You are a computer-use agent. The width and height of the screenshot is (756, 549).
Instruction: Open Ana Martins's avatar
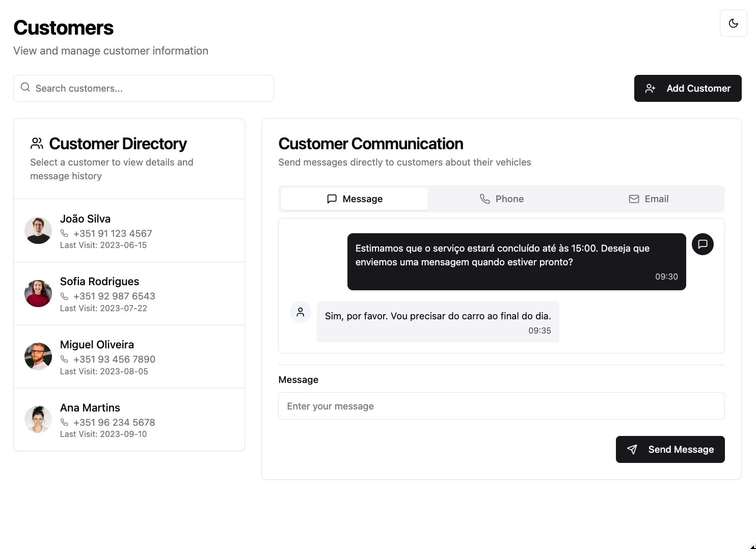point(38,420)
